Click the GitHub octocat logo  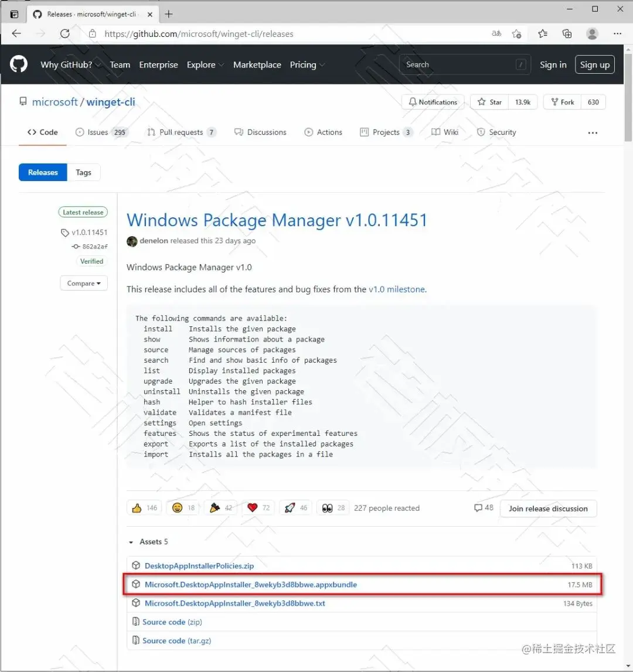click(18, 64)
